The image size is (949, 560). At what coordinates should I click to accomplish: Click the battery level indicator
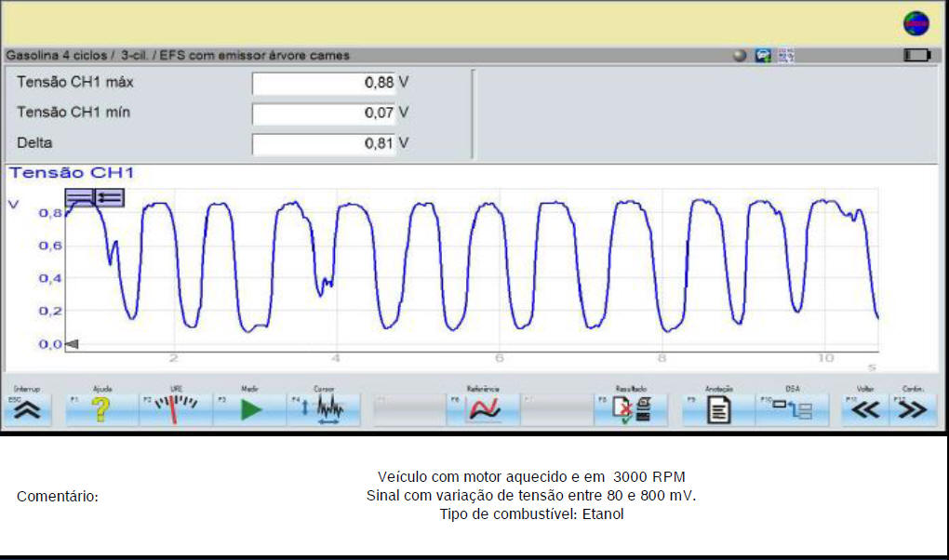click(x=916, y=56)
